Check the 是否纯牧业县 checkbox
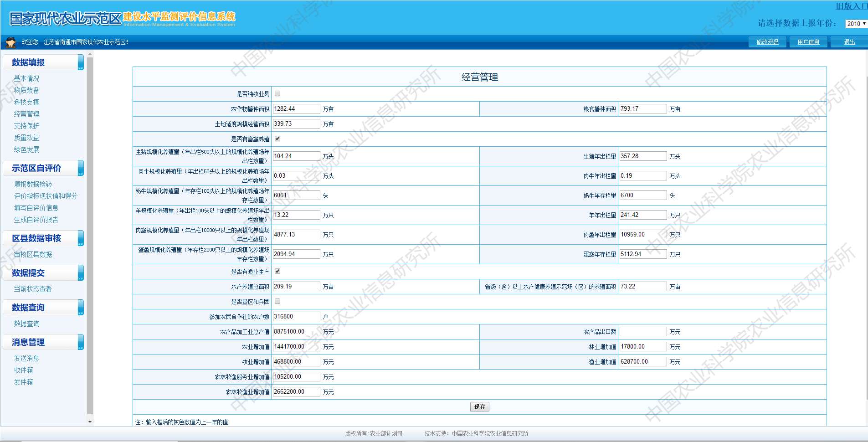This screenshot has width=868, height=442. [x=277, y=94]
